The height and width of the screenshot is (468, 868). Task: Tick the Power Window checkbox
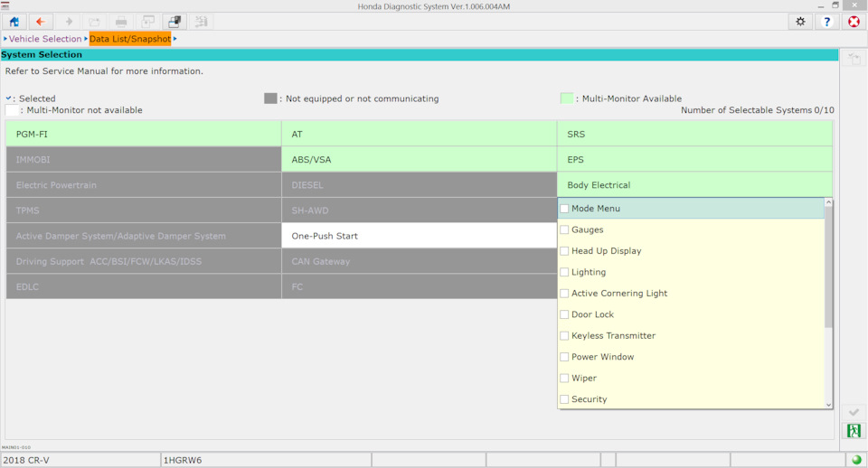[x=564, y=357]
